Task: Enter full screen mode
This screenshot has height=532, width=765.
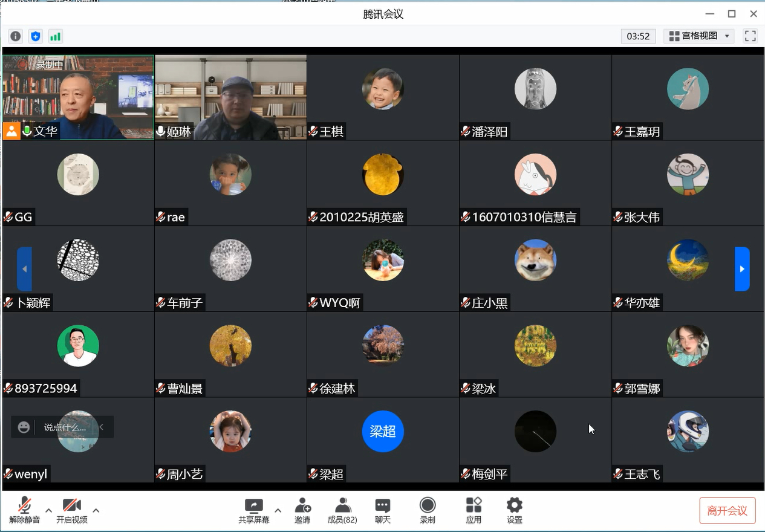Action: pyautogui.click(x=750, y=36)
